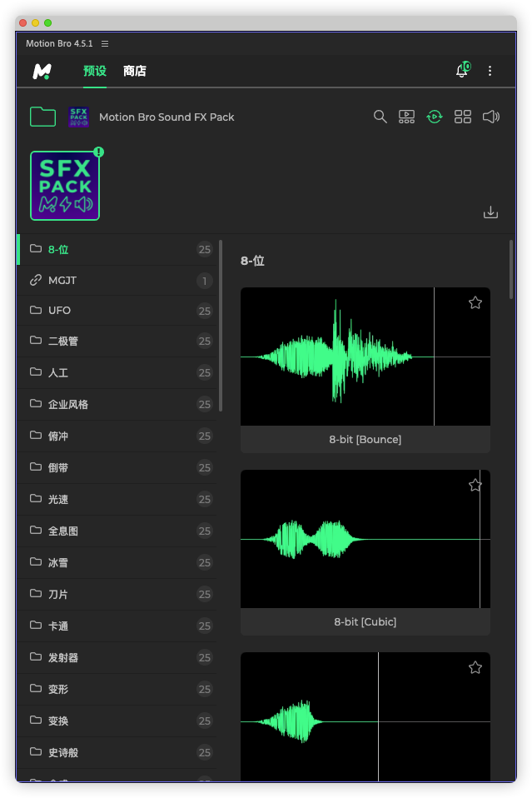Open search with the magnifier icon
532x798 pixels.
click(x=380, y=117)
